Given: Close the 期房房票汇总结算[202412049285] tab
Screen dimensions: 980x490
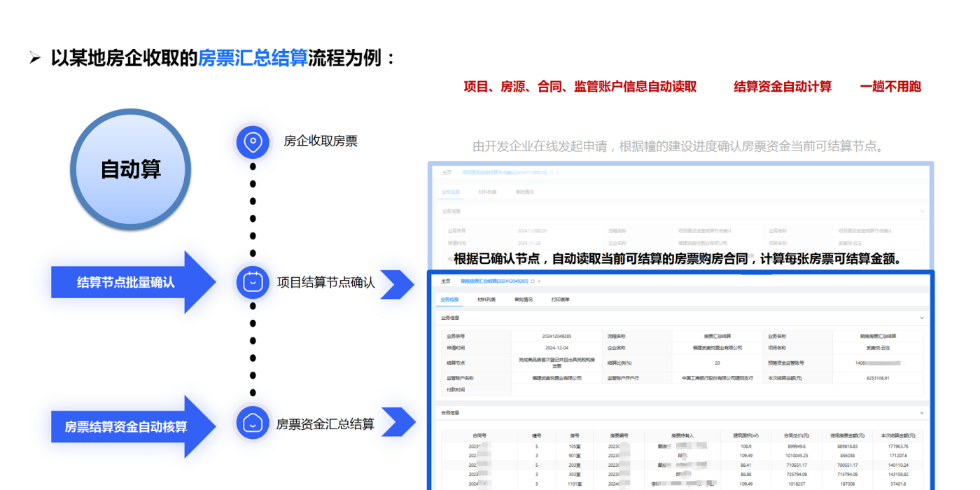Looking at the screenshot, I should [x=540, y=281].
